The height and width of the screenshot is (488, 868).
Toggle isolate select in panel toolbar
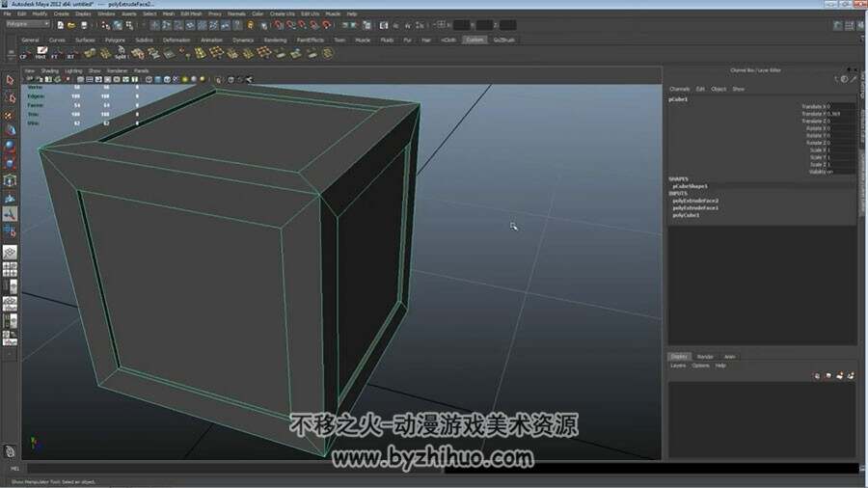point(219,80)
